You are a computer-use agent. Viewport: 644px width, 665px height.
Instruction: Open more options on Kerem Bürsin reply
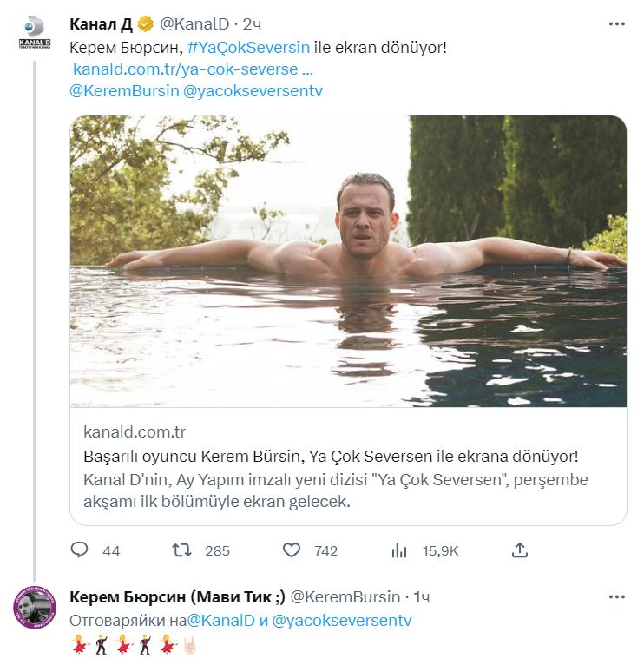617,597
